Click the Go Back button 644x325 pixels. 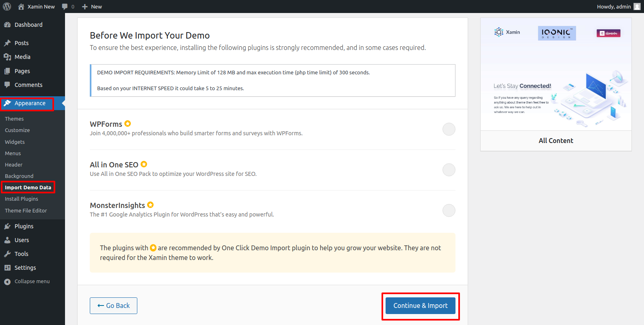(x=113, y=305)
